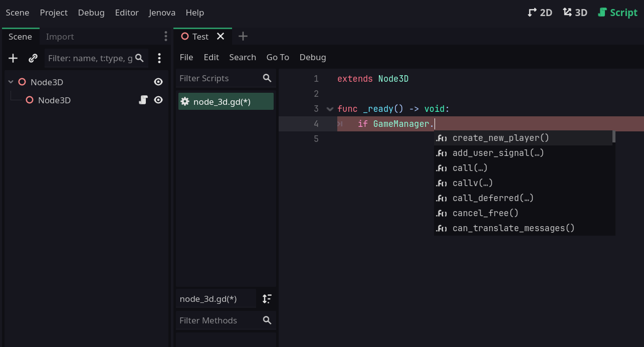This screenshot has width=644, height=347.
Task: Click GameManager in the code line
Action: pyautogui.click(x=401, y=124)
